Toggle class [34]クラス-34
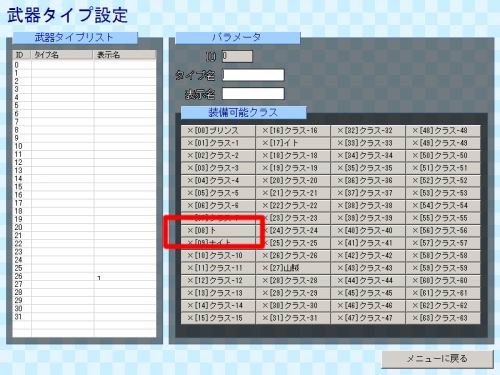Viewport: 500px width, 375px height. (x=368, y=156)
